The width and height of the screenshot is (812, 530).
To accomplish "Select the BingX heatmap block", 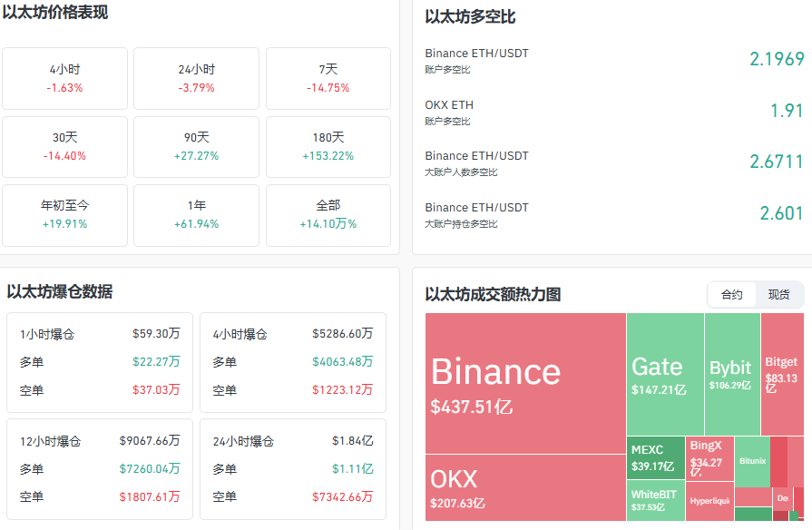I will pos(709,458).
